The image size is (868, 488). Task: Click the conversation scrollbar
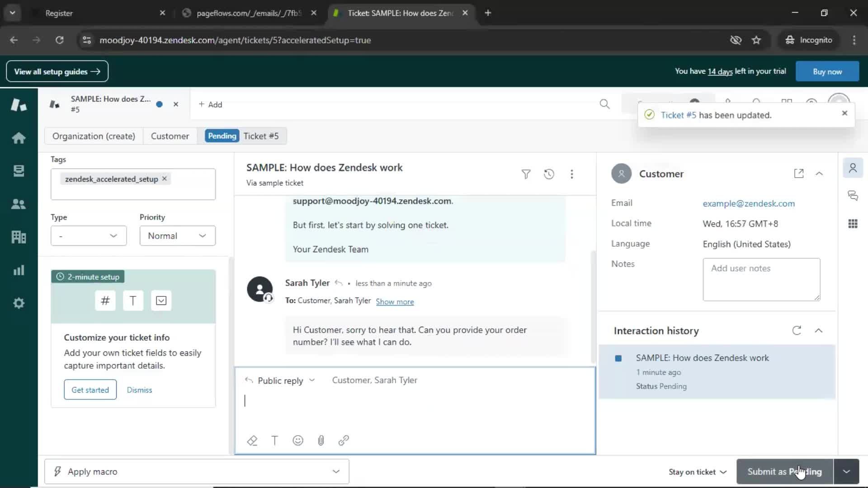(x=593, y=306)
